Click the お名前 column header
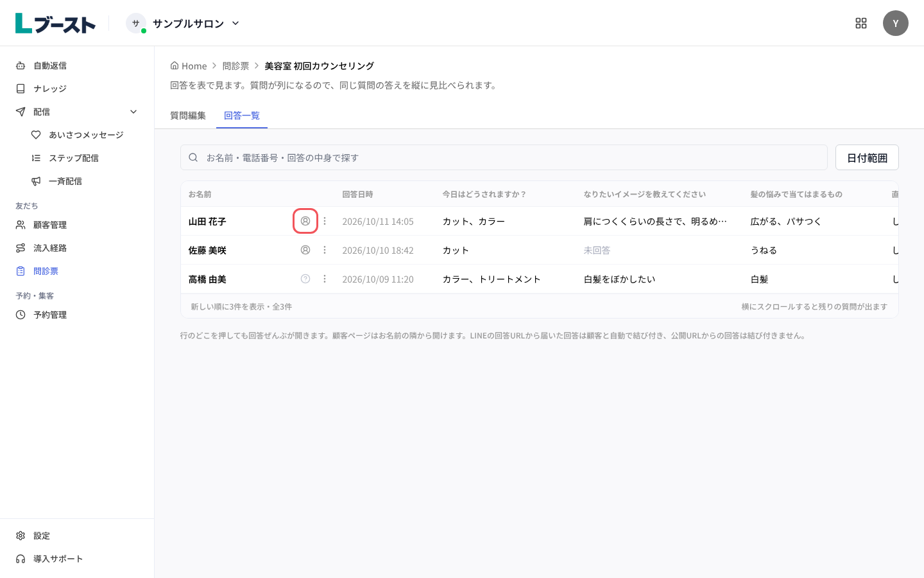The height and width of the screenshot is (578, 924). coord(200,194)
